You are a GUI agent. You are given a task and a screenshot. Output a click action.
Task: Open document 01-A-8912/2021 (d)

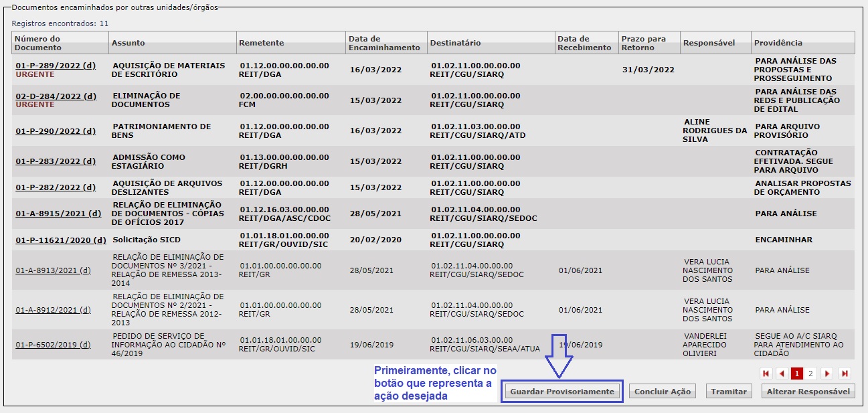click(53, 310)
